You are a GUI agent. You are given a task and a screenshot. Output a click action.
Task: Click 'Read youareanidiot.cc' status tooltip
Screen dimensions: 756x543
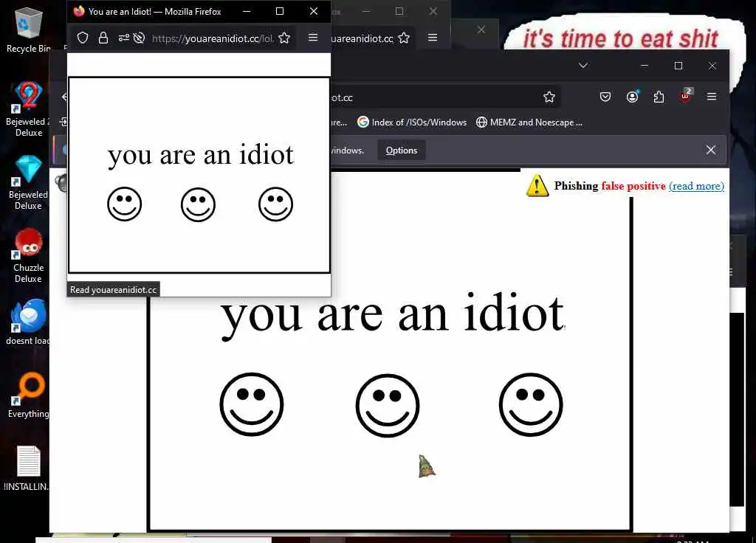point(113,289)
